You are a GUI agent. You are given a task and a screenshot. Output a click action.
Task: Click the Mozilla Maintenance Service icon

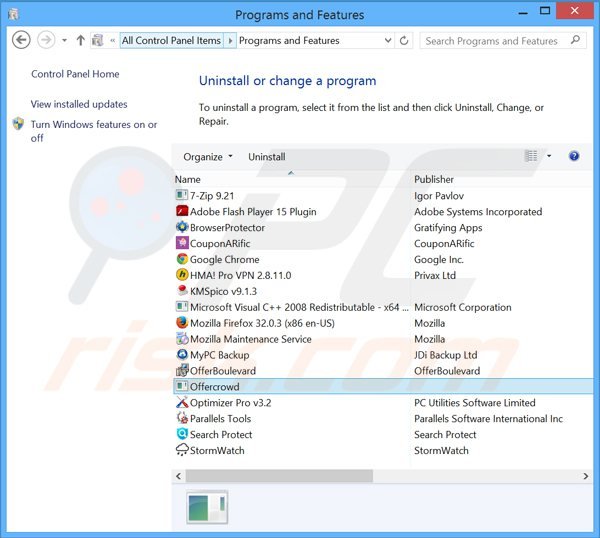(182, 339)
